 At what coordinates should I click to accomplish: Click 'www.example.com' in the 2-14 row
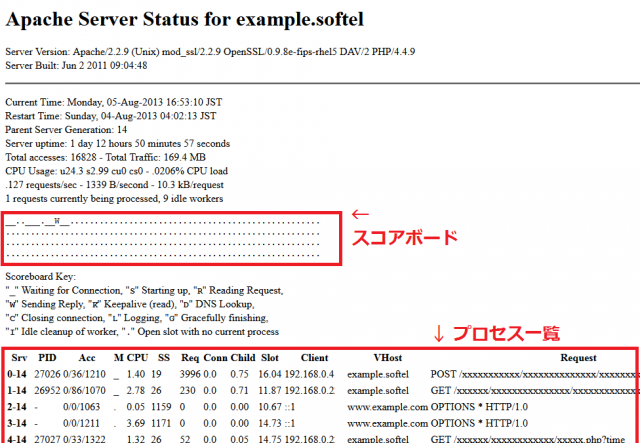387,407
